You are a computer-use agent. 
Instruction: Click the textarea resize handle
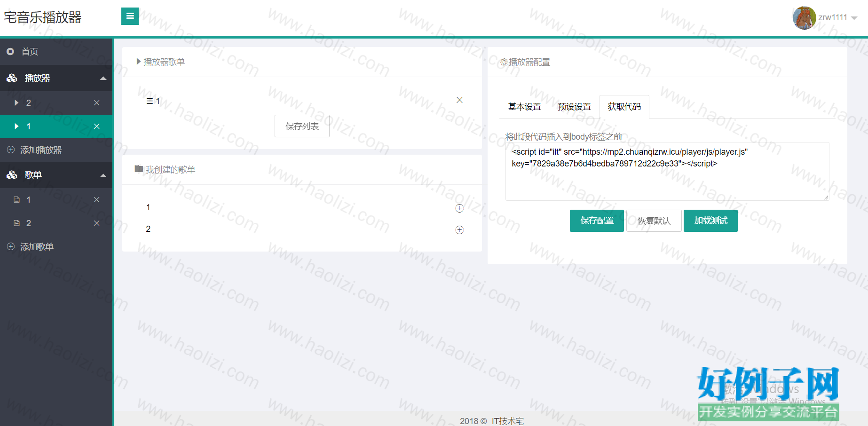point(826,197)
